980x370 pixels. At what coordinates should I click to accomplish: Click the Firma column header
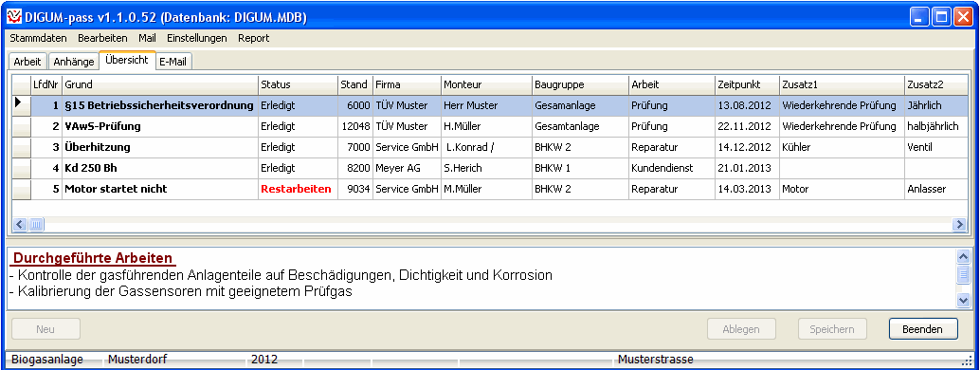pos(407,84)
